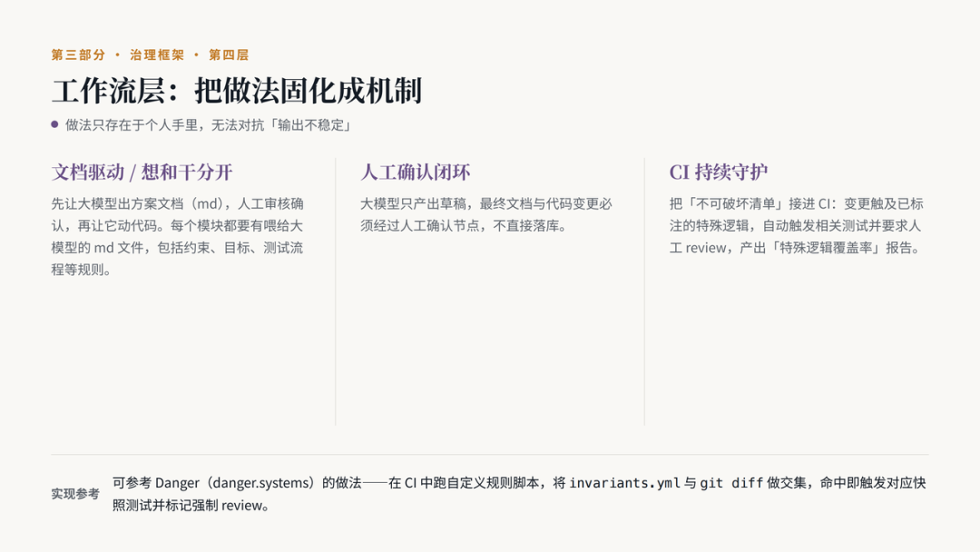Click the breadcrumb text 第四层
The height and width of the screenshot is (552, 980).
pyautogui.click(x=229, y=55)
